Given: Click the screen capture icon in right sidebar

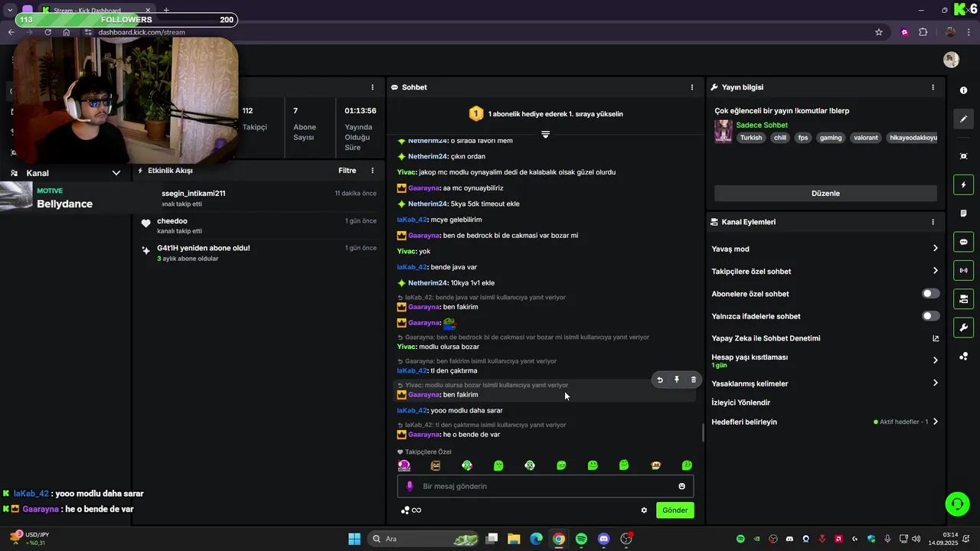Looking at the screenshot, I should (963, 156).
